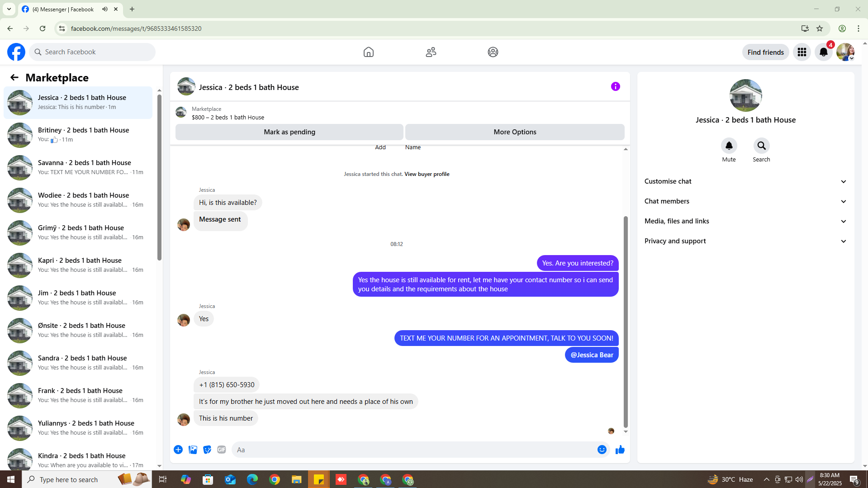Viewport: 868px width, 488px height.
Task: Click the @Jessica Bear mention
Action: [x=592, y=355]
